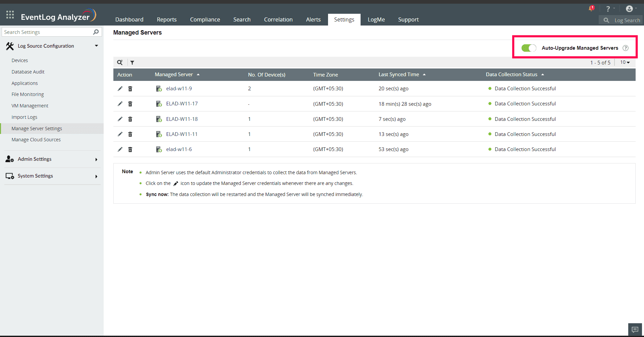The width and height of the screenshot is (644, 337).
Task: Open the feedback chat icon at bottom right
Action: pos(635,329)
